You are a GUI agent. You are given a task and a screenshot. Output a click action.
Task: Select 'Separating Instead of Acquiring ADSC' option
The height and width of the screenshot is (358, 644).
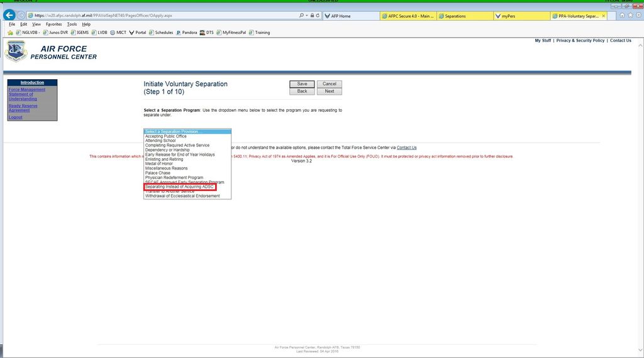click(179, 187)
